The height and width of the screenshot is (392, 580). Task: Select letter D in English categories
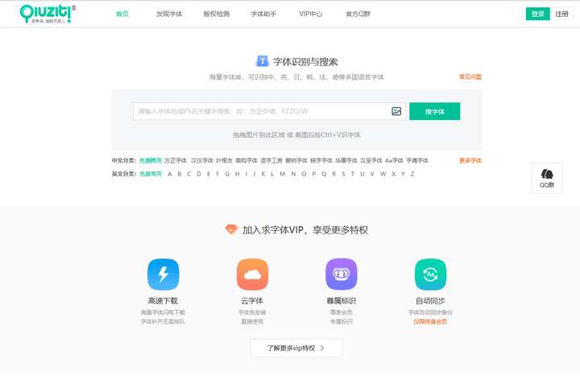pyautogui.click(x=199, y=174)
